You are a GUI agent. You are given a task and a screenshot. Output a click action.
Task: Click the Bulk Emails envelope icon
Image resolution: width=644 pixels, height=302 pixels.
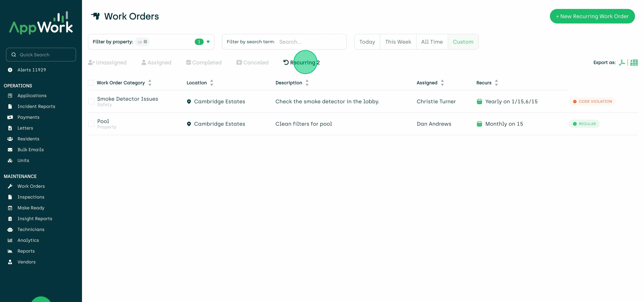point(10,150)
